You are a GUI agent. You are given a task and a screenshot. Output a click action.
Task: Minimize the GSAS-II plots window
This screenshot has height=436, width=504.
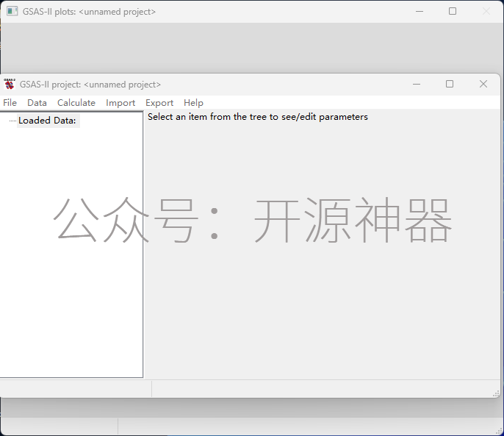tap(420, 11)
